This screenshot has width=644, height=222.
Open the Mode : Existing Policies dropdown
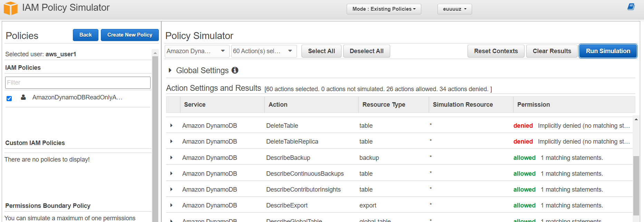click(x=384, y=9)
